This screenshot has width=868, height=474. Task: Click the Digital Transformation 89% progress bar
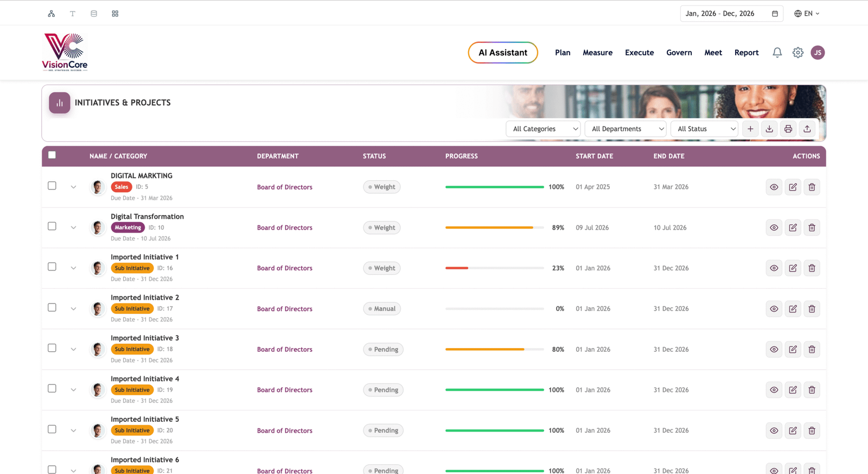pos(494,227)
